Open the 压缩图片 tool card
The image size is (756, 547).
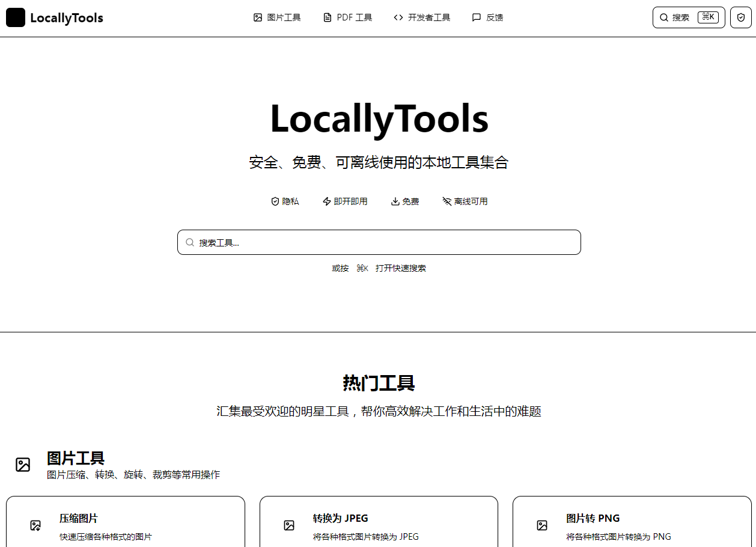coord(126,522)
